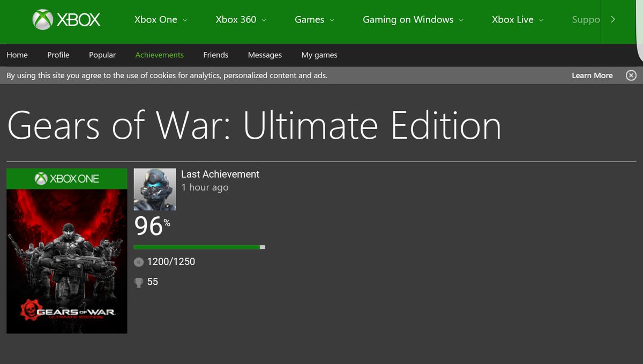Click the Last Achievement label
This screenshot has height=364, width=643.
click(x=220, y=174)
